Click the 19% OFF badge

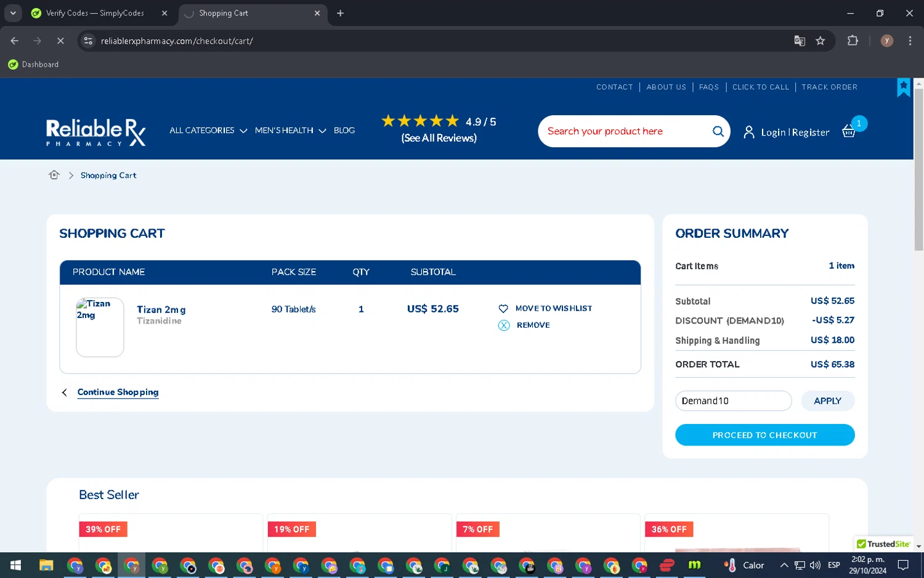[291, 529]
